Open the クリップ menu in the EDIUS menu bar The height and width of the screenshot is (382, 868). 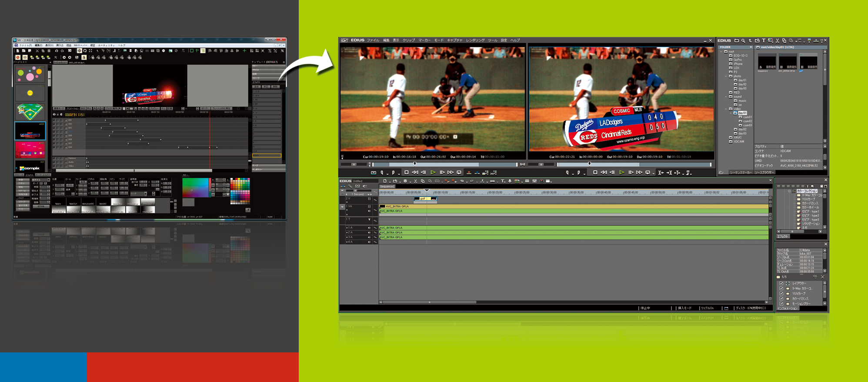408,40
